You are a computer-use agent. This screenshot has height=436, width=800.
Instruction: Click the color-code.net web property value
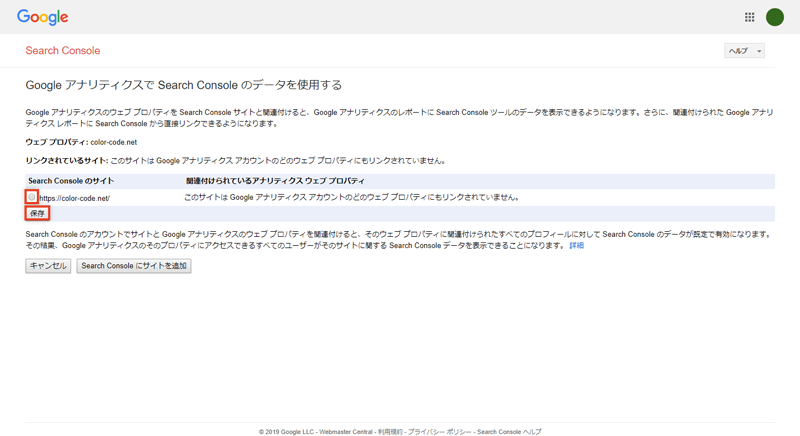point(114,142)
